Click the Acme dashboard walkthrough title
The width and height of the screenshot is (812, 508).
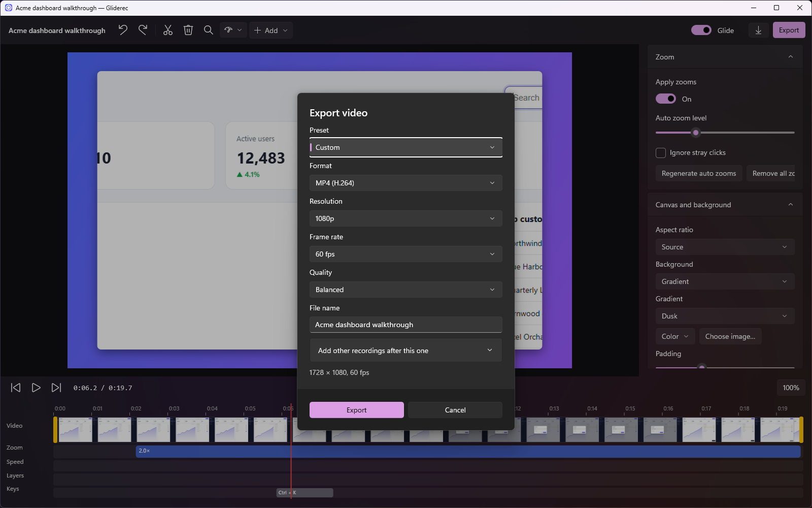tap(57, 30)
